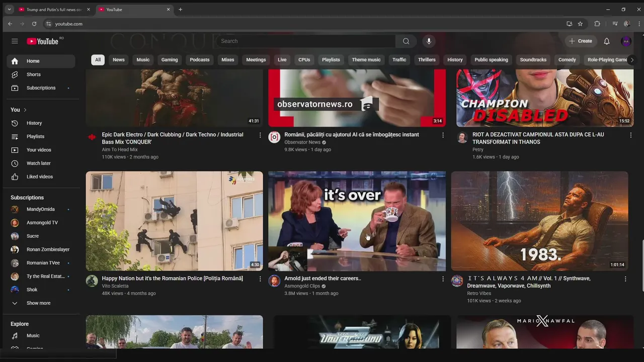Go back in browser history

10,24
